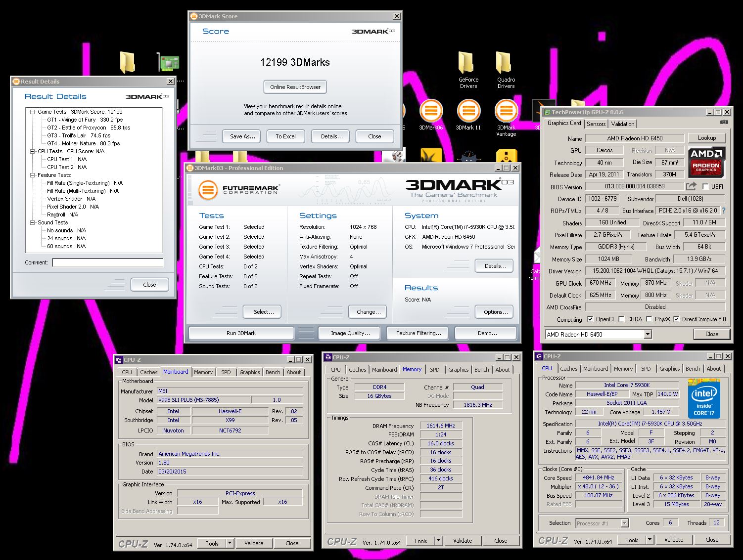Click the Demo button in 3DMark03
Image resolution: width=743 pixels, height=560 pixels.
tap(487, 333)
